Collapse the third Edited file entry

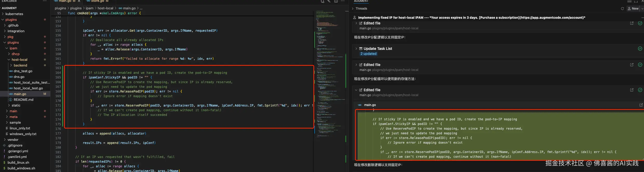(356, 90)
